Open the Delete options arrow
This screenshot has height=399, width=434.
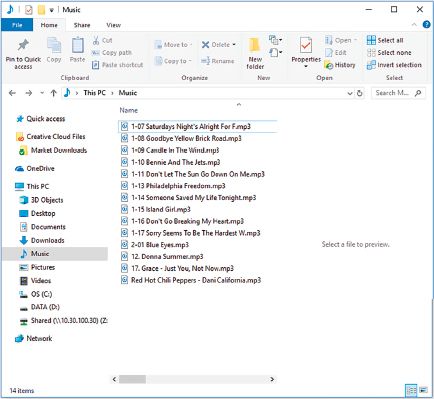coord(234,45)
